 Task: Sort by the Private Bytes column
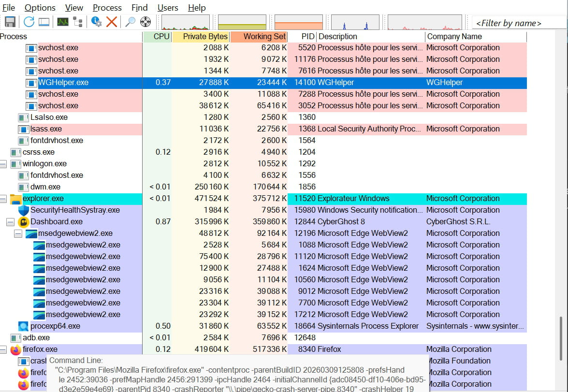[201, 36]
